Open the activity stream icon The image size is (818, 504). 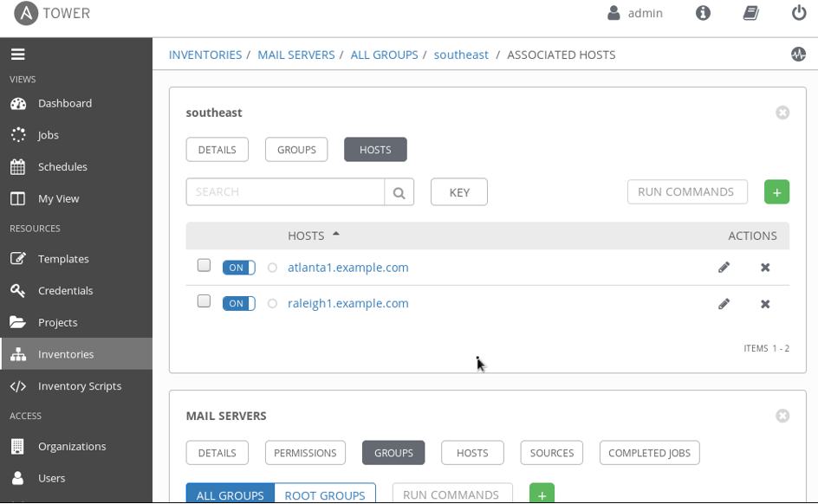798,55
